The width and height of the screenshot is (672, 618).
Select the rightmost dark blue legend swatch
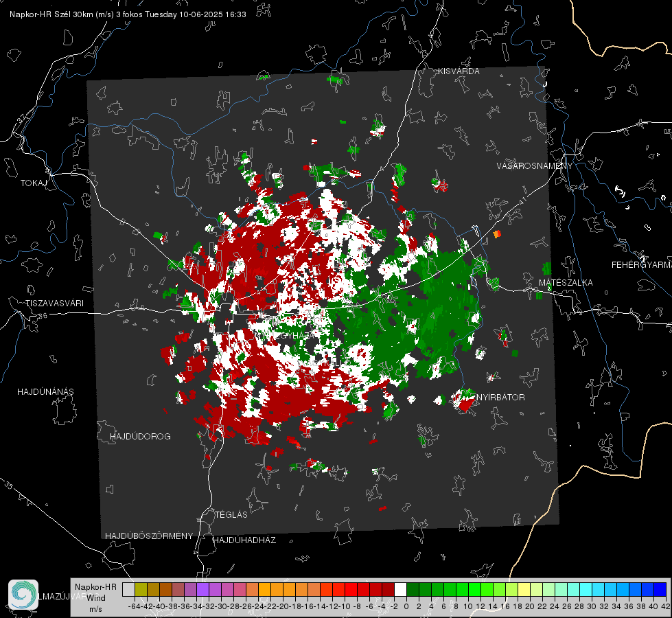click(x=660, y=590)
